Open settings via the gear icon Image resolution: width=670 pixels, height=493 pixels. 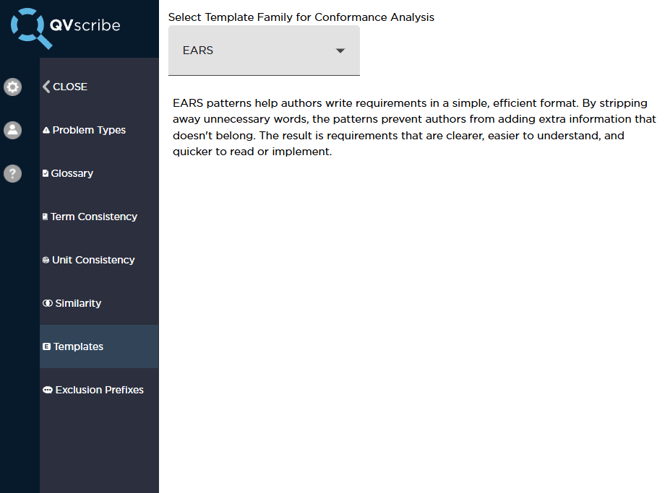12,87
